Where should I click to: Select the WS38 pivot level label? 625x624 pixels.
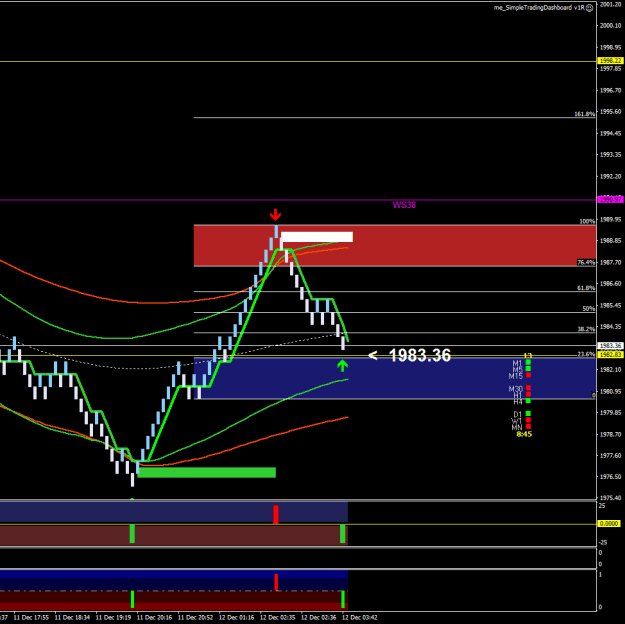404,205
